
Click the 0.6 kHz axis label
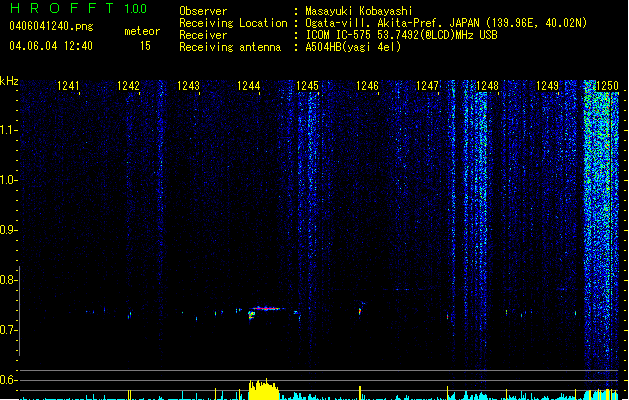[x=8, y=380]
